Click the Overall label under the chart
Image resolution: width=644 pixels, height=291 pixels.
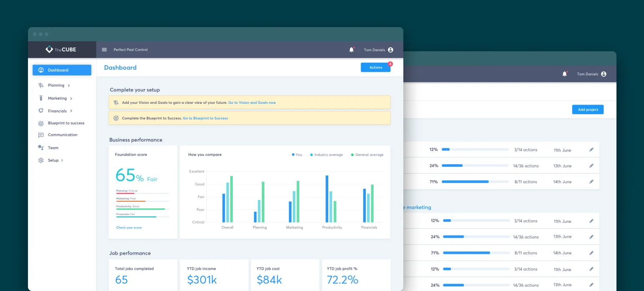coord(227,228)
